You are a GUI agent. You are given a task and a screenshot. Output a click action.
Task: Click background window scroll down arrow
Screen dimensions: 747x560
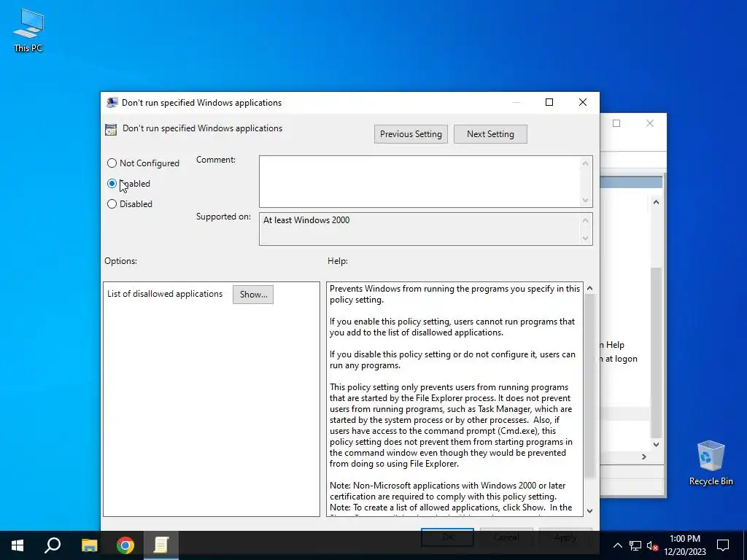coord(656,444)
